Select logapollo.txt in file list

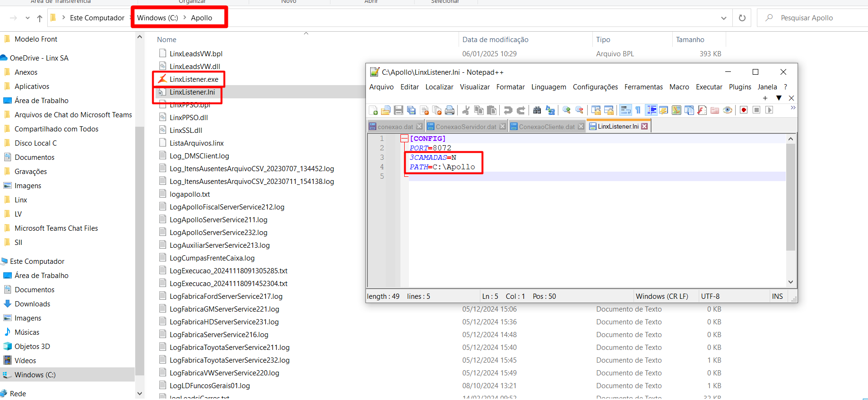(x=190, y=194)
